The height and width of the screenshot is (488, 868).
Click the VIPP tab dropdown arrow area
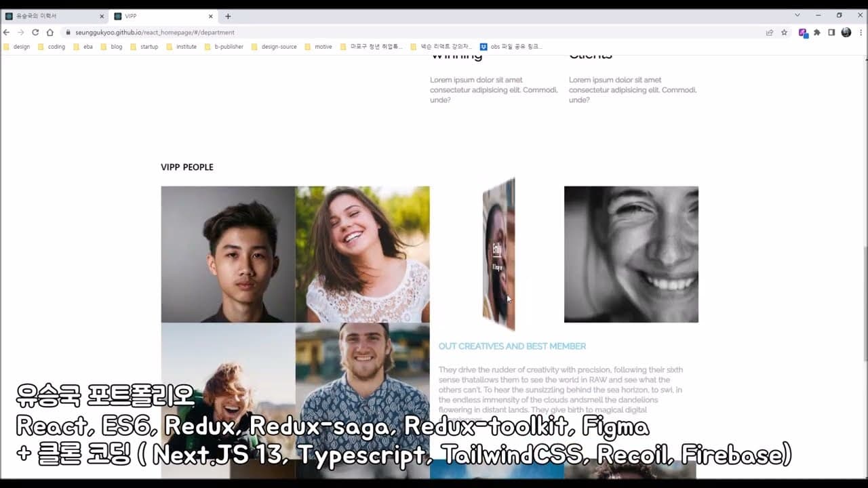point(797,15)
